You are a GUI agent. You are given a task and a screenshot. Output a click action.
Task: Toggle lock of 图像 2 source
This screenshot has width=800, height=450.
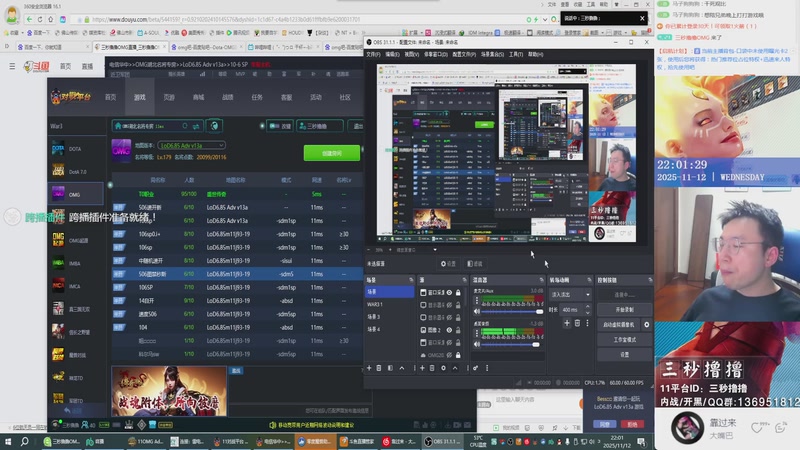click(458, 330)
